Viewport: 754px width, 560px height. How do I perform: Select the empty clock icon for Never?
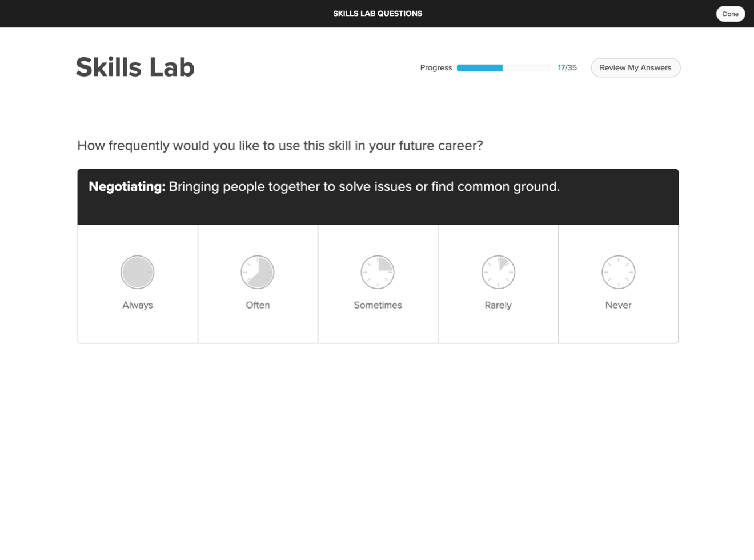click(x=619, y=272)
